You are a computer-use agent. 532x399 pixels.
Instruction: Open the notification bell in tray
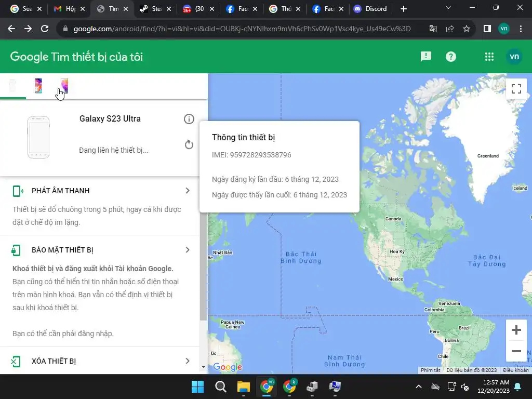click(x=518, y=387)
